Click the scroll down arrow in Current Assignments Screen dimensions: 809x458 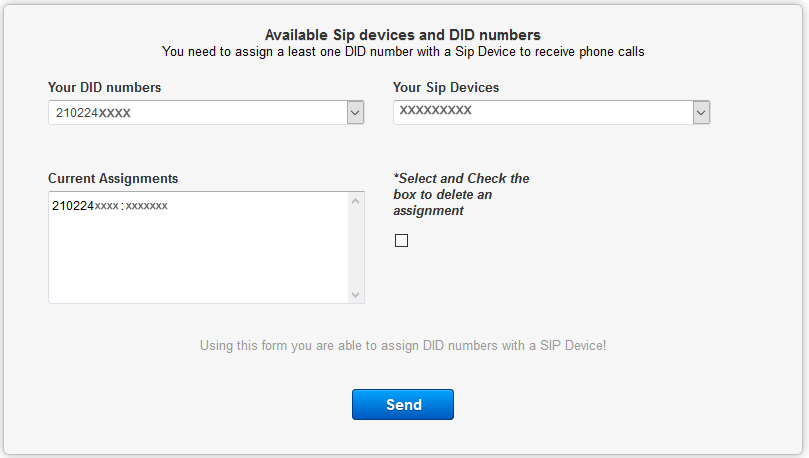point(356,294)
